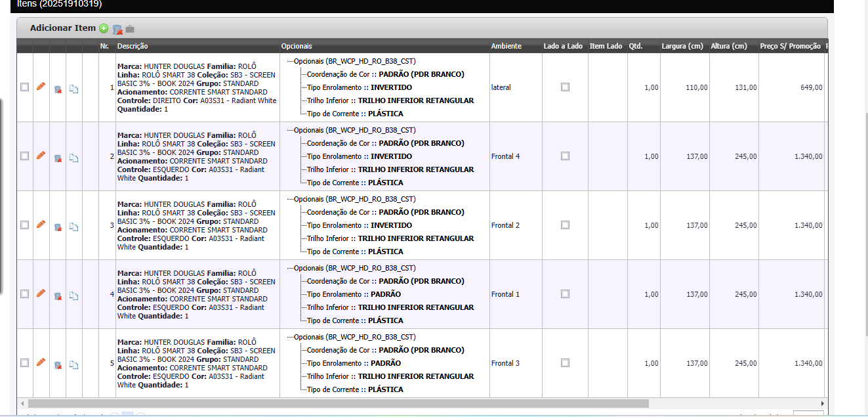Duplicate item 3 Frontal 2 with the copy icon
The image size is (868, 417).
[x=74, y=227]
